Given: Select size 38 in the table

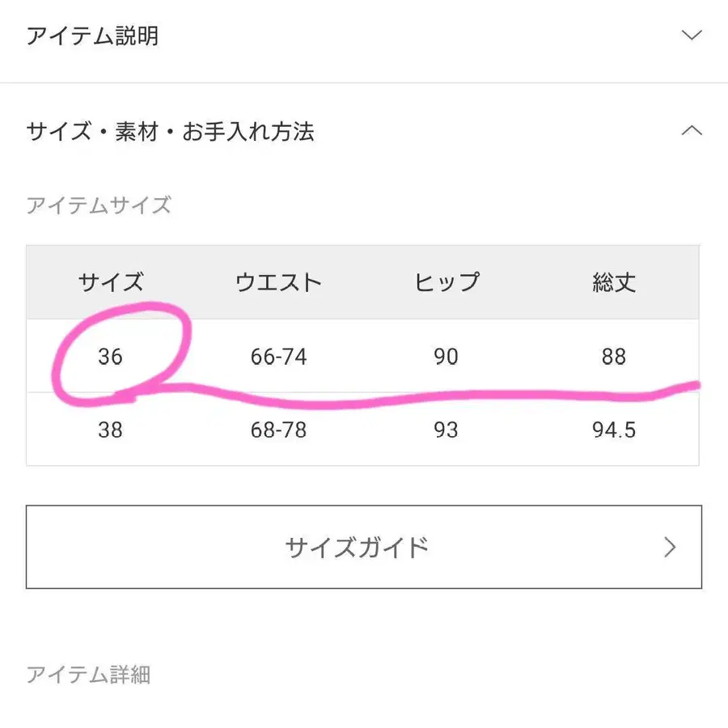Looking at the screenshot, I should click(x=111, y=430).
